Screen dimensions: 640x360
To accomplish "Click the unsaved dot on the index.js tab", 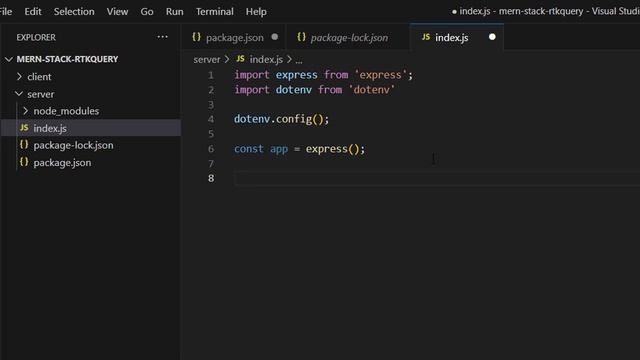I will pyautogui.click(x=492, y=37).
